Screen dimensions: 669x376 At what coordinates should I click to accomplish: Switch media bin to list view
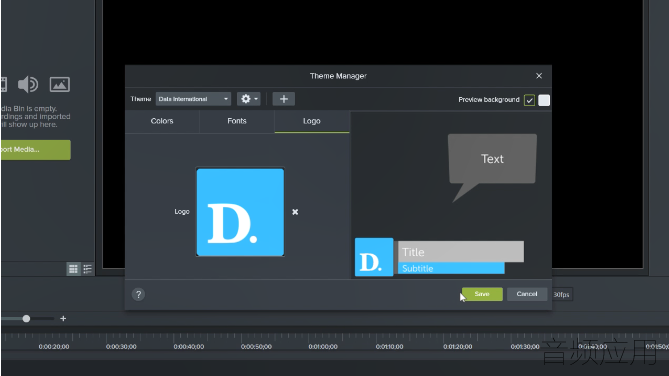click(x=87, y=269)
